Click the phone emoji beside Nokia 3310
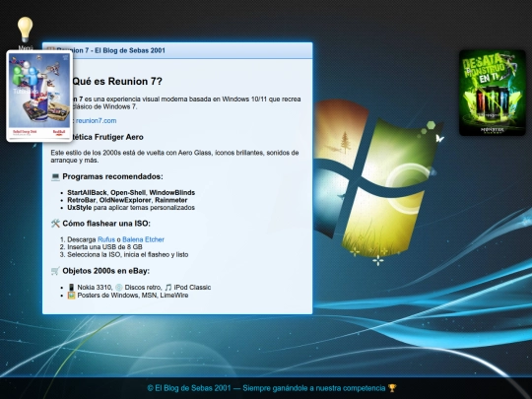Image resolution: width=532 pixels, height=399 pixels. [x=71, y=288]
